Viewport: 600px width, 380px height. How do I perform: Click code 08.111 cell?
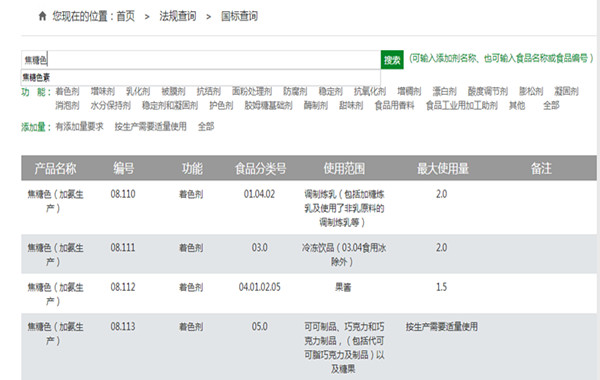123,248
